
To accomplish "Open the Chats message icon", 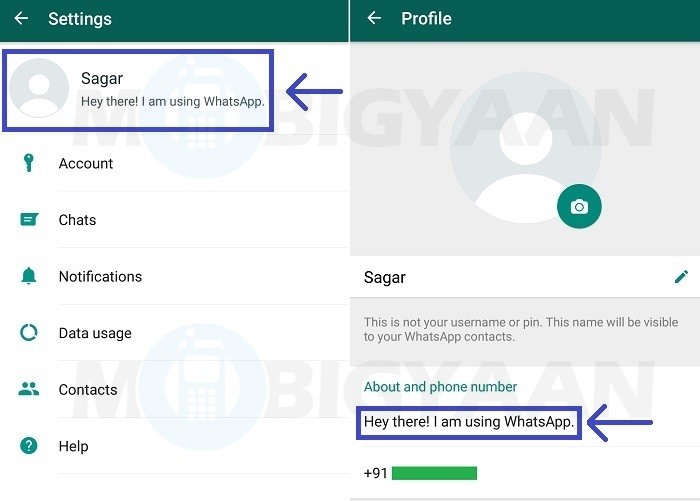I will (29, 219).
